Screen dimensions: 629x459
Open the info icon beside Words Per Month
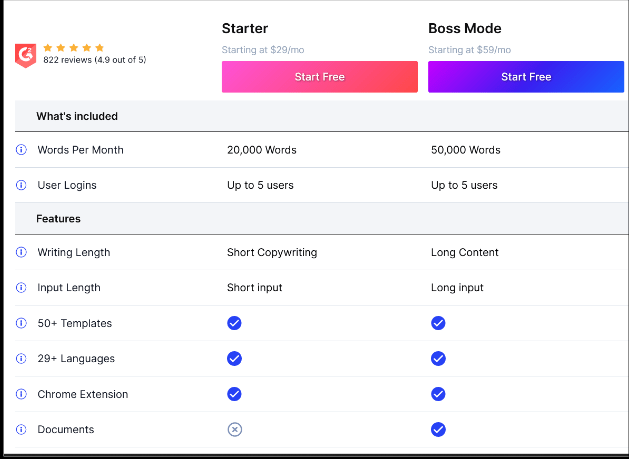(x=21, y=150)
